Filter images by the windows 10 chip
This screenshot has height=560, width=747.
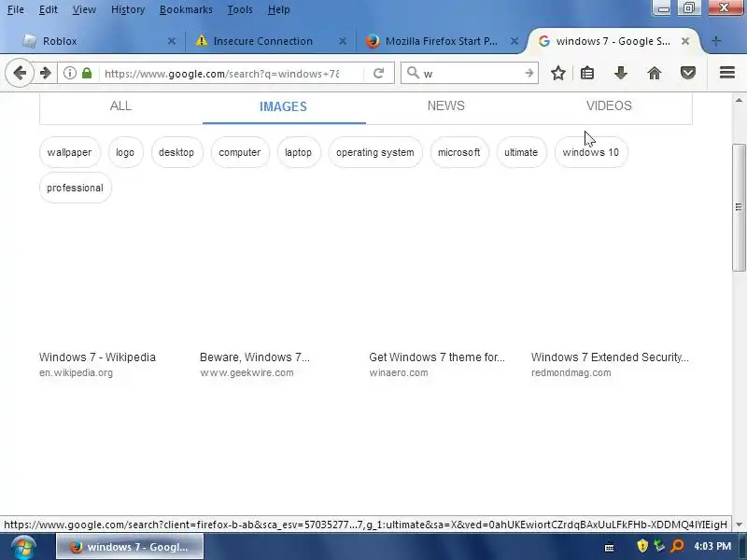[x=591, y=152]
